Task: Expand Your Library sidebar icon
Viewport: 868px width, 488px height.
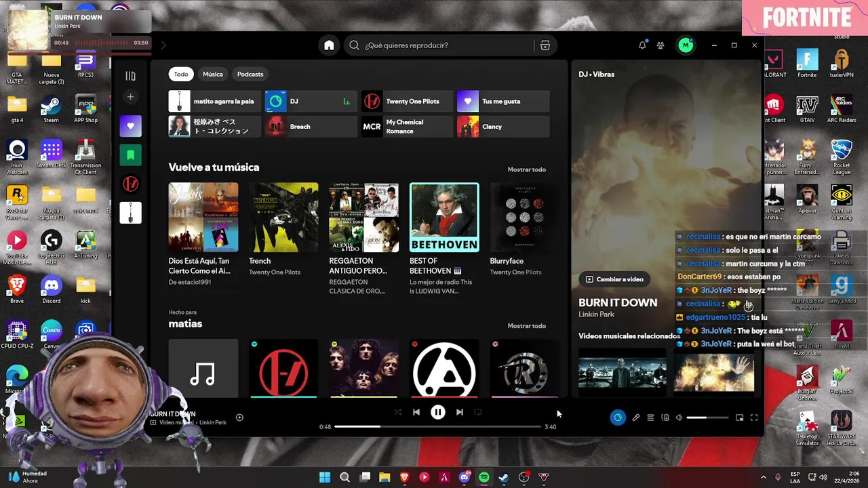Action: pos(131,76)
